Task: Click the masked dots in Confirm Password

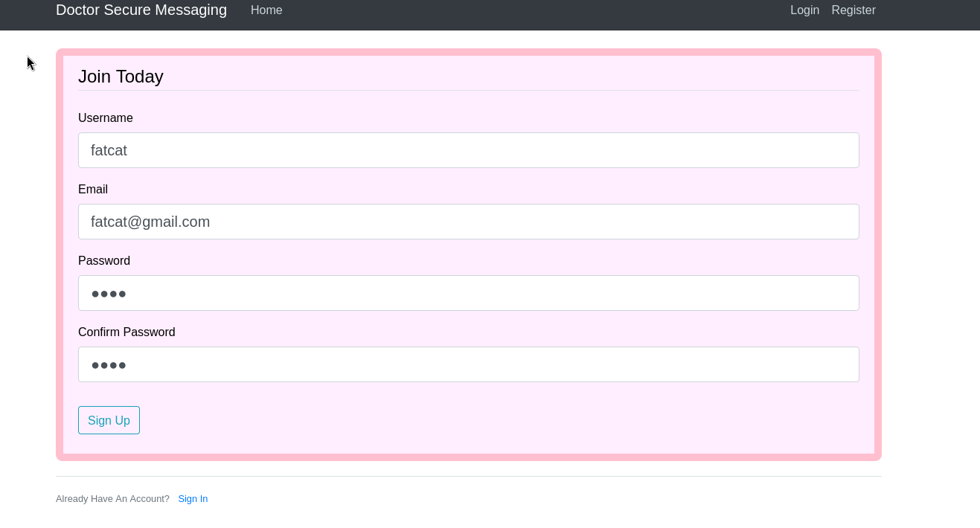Action: pyautogui.click(x=109, y=365)
